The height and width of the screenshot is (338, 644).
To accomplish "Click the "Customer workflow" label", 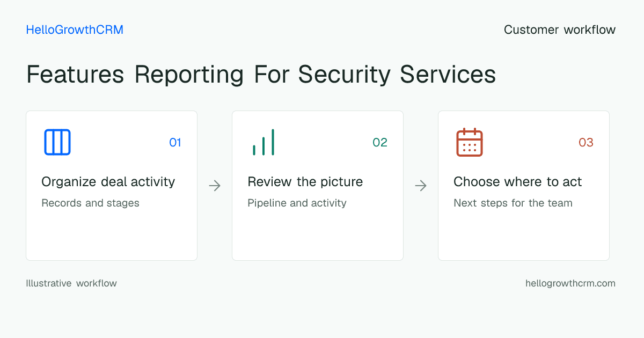I will (560, 30).
